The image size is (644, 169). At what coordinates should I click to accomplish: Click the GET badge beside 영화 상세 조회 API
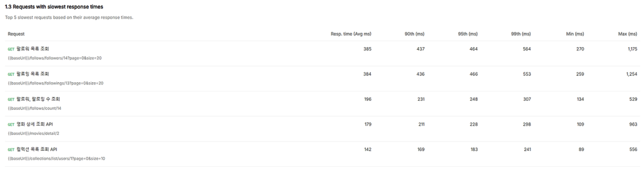click(11, 125)
